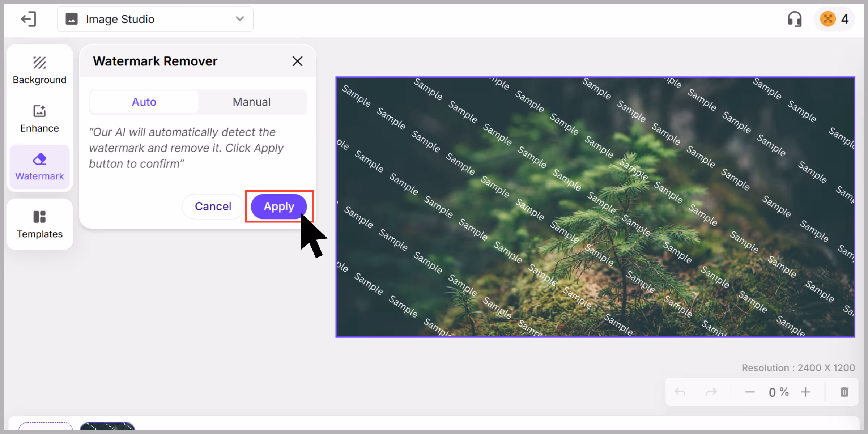
Task: Select the Watermark eraser tool
Action: click(x=39, y=167)
